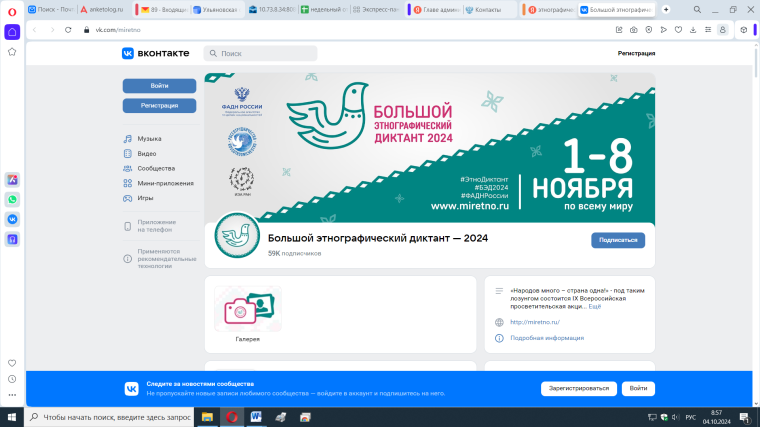Click the 'РУС' language indicator

[x=691, y=417]
